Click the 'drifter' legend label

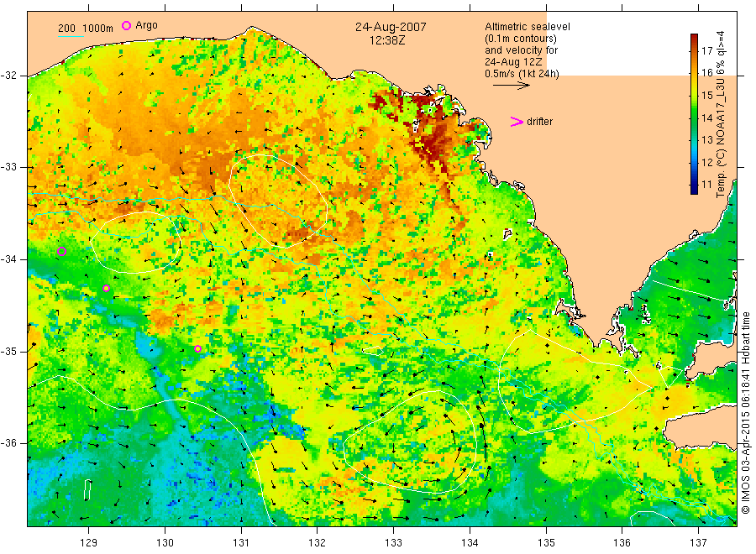(x=539, y=122)
